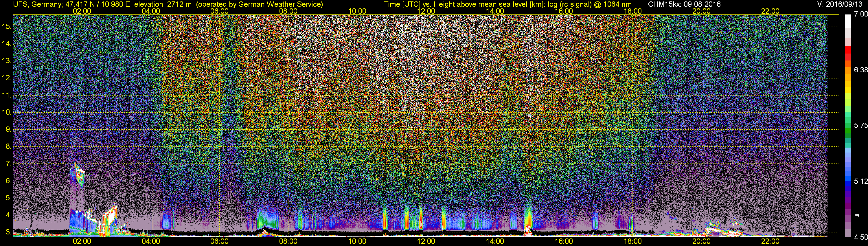The width and height of the screenshot is (868, 246).
Task: Click the "15." km label on the height axis
Action: tap(7, 27)
